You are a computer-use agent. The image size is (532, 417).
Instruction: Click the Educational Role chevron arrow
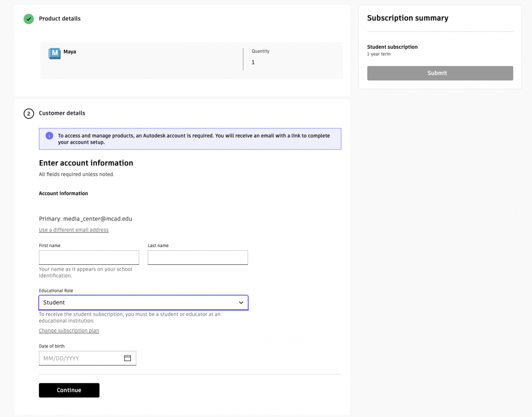[x=241, y=303]
